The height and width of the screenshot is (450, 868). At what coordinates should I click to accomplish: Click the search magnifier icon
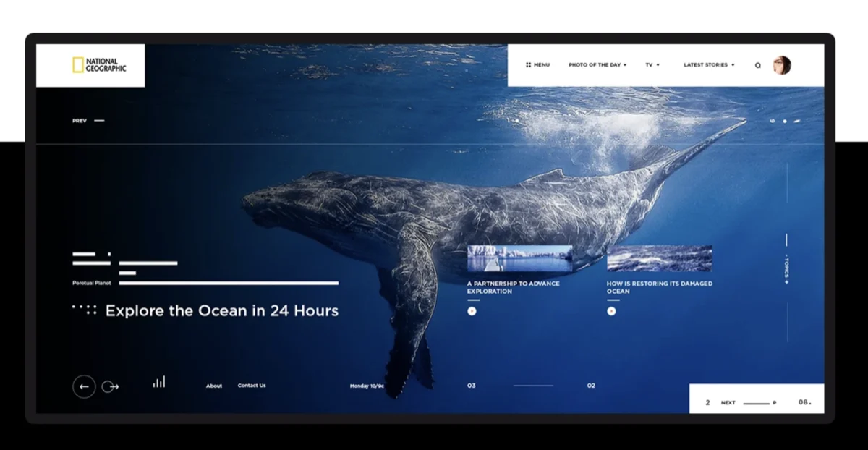pyautogui.click(x=758, y=65)
